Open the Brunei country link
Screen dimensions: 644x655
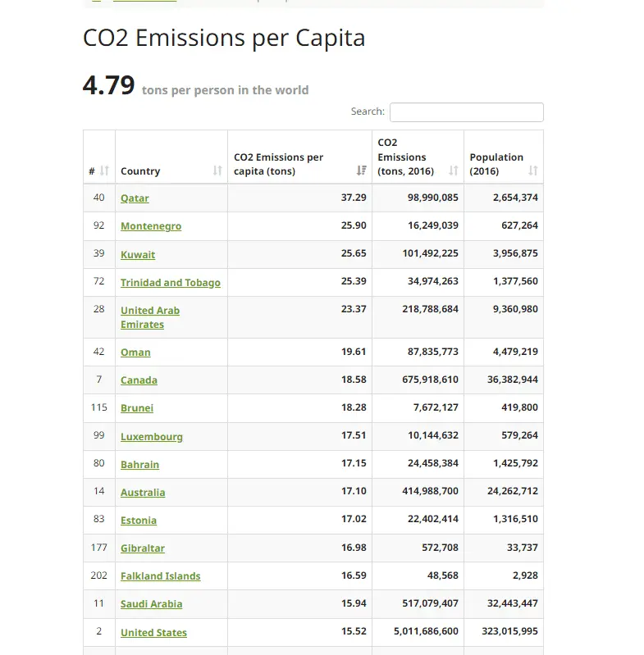137,408
